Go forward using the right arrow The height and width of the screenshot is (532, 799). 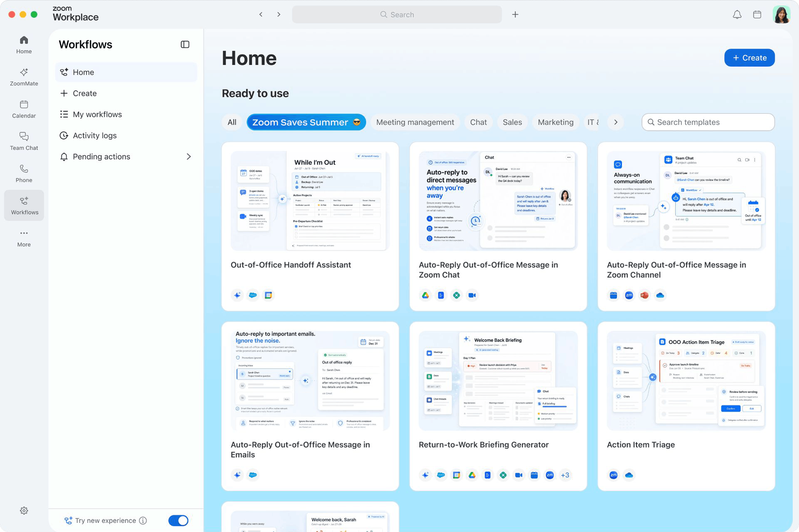coord(279,14)
